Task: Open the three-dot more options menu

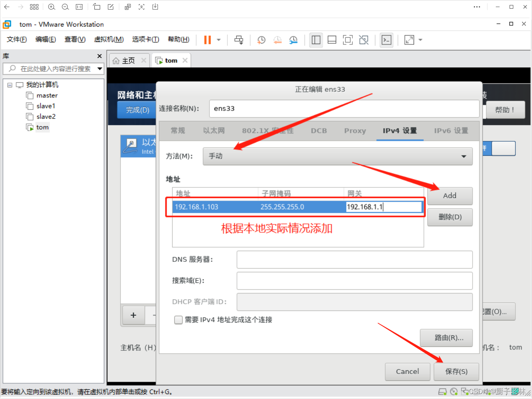Action: pyautogui.click(x=477, y=7)
